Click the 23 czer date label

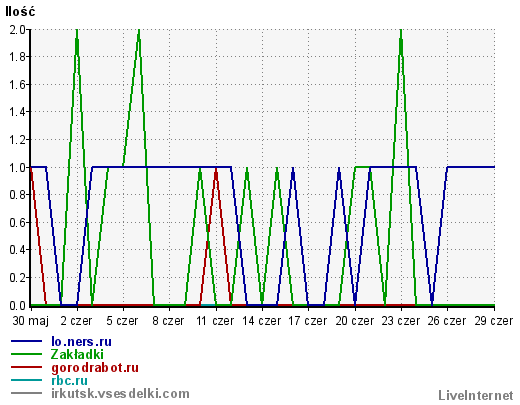click(400, 321)
